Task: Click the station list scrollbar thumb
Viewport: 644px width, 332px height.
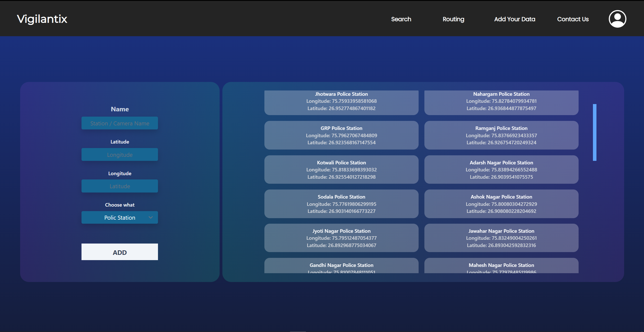Action: click(x=594, y=132)
